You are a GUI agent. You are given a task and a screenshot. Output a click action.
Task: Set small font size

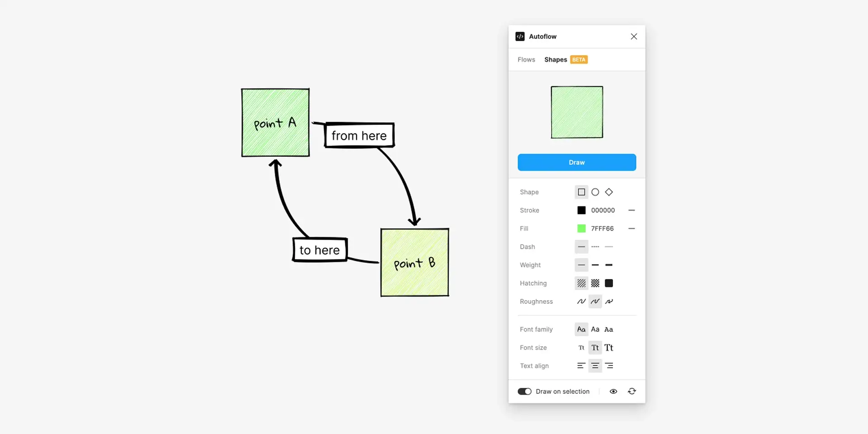click(x=581, y=348)
